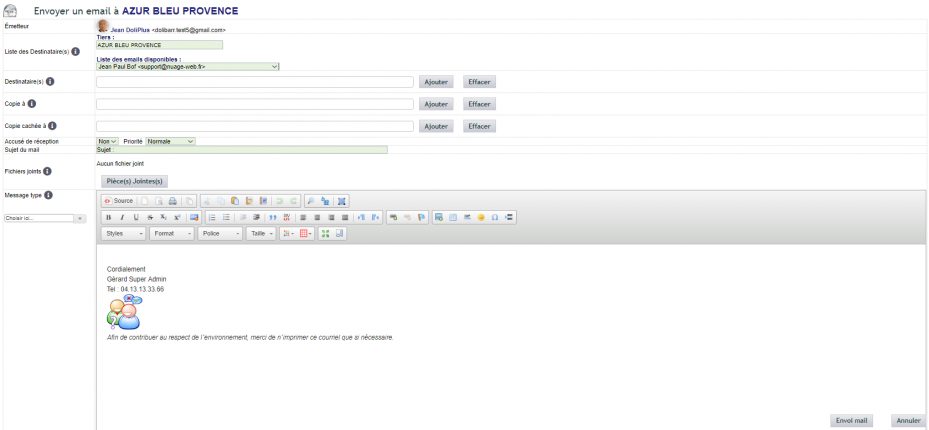929x430 pixels.
Task: Click Ajouter next to Destinataire(s)
Action: [x=436, y=82]
